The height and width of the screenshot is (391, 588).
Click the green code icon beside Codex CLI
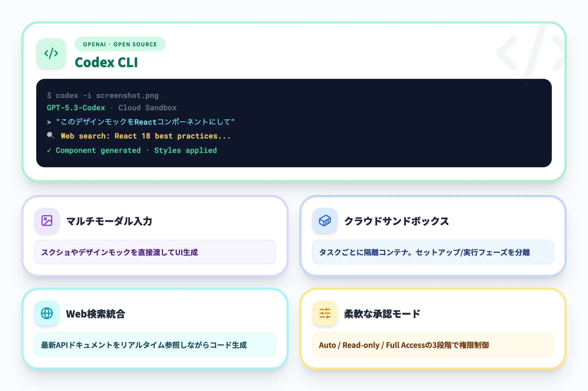click(x=51, y=53)
